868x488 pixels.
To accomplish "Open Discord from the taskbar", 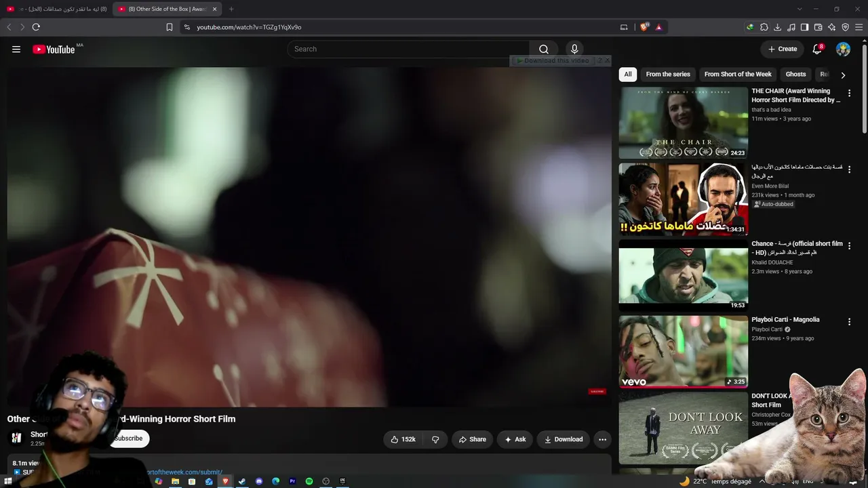I will (x=259, y=481).
